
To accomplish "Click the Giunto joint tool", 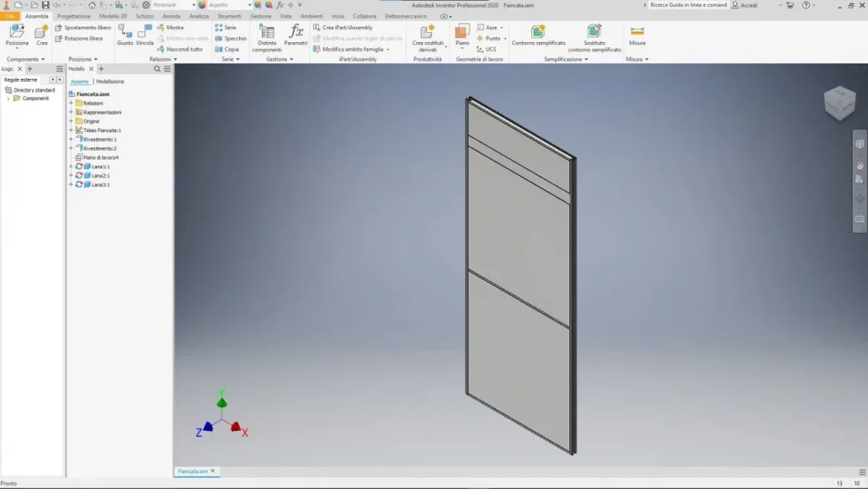I will pyautogui.click(x=125, y=34).
